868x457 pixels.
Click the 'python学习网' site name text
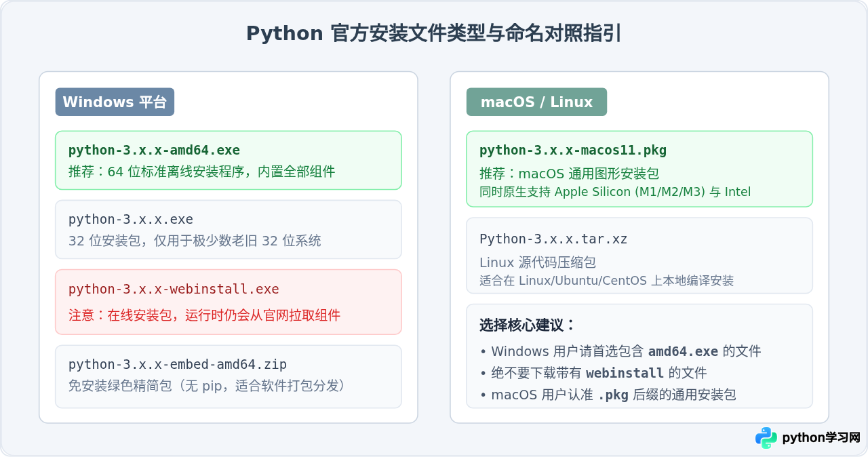(x=821, y=438)
